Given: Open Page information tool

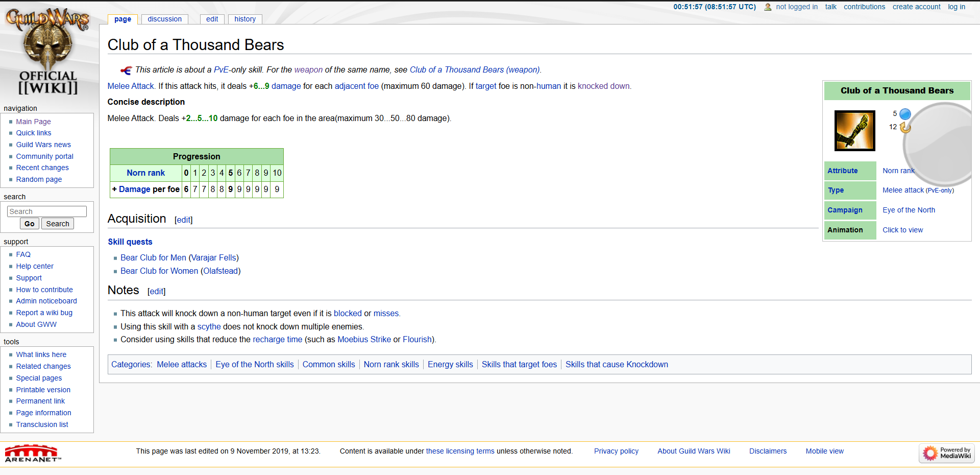Looking at the screenshot, I should click(x=43, y=413).
